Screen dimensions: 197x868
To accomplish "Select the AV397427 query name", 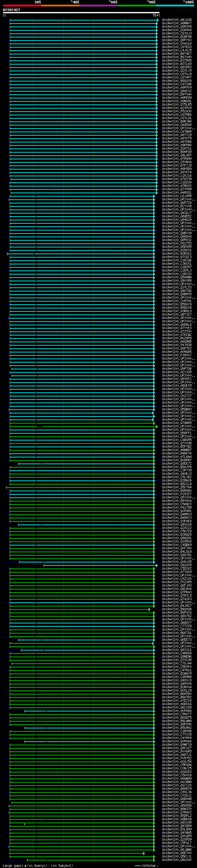I will (x=11, y=10).
